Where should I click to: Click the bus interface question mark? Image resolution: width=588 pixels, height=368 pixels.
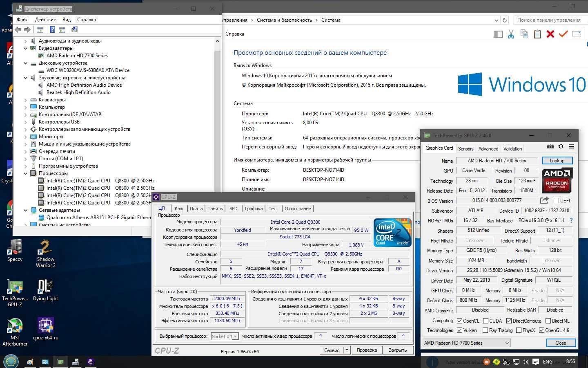pyautogui.click(x=571, y=220)
